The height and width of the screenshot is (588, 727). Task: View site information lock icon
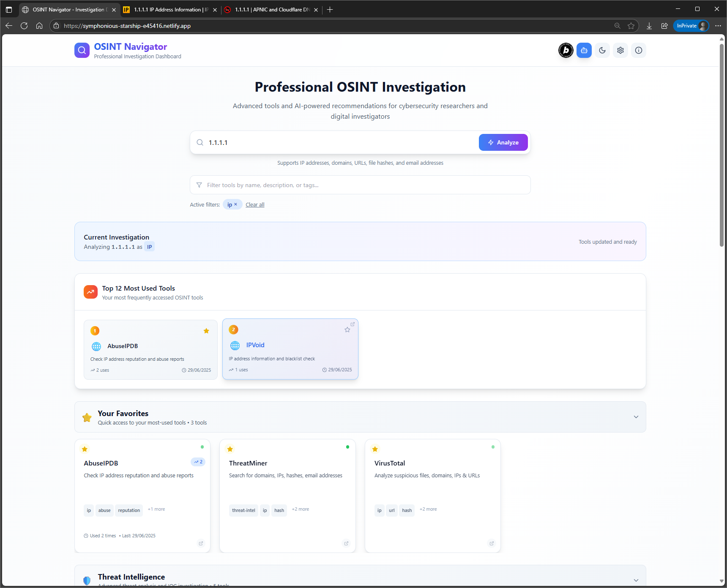(56, 26)
